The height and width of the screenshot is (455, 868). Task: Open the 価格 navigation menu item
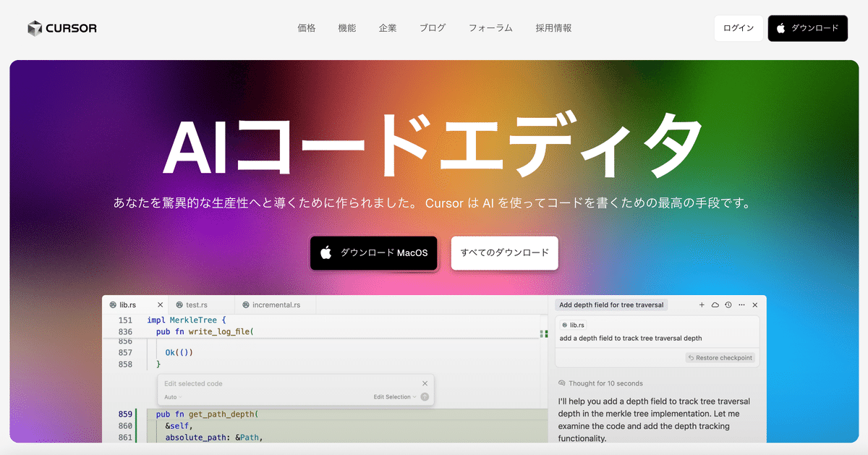point(305,27)
